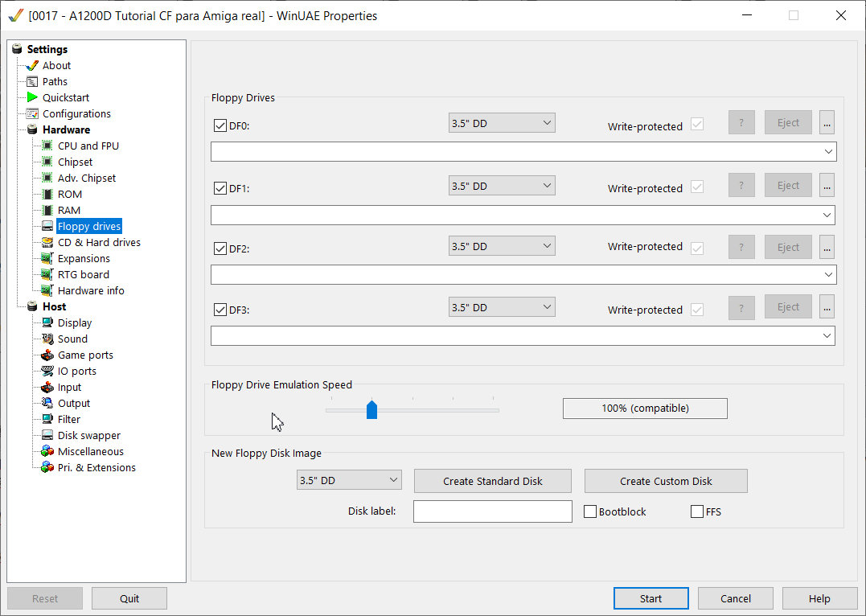Image resolution: width=866 pixels, height=616 pixels.
Task: Click the Configurations icon in the tree
Action: pyautogui.click(x=32, y=114)
